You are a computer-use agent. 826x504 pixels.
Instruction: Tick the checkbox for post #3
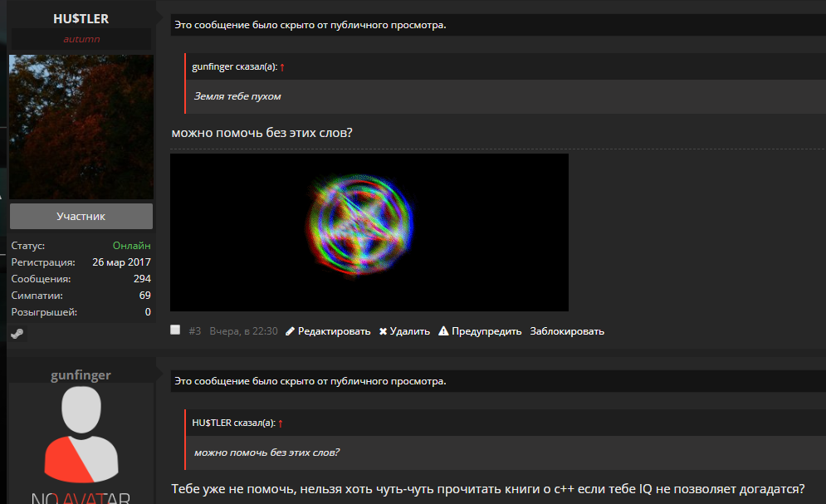click(x=175, y=330)
